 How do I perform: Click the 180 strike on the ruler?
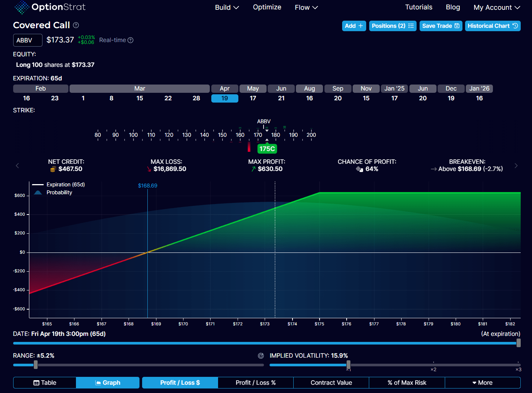tap(276, 135)
